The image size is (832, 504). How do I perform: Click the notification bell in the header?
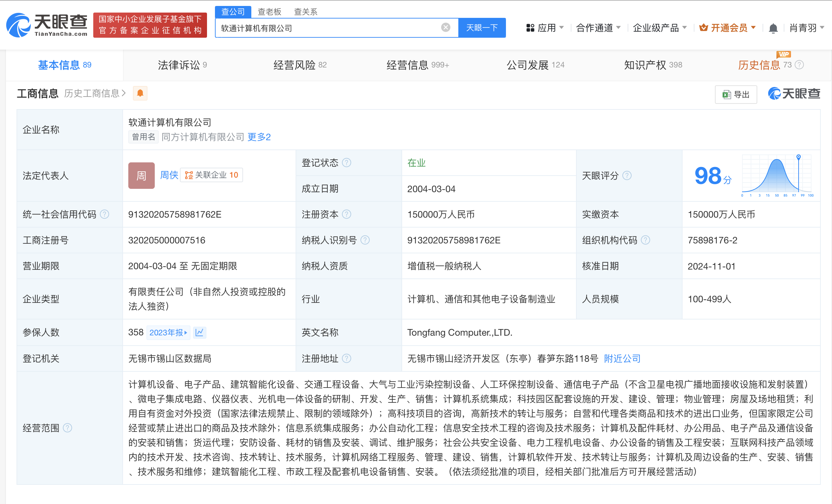point(773,28)
